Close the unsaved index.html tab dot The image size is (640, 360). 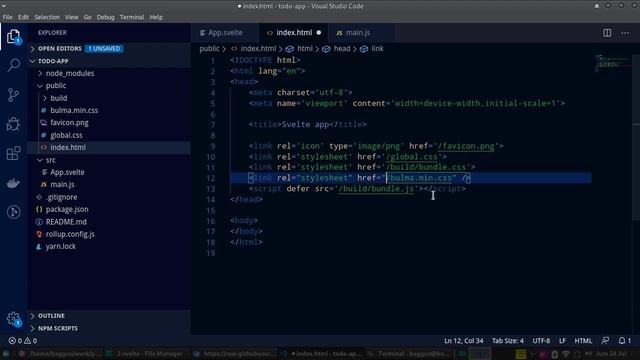(x=319, y=33)
